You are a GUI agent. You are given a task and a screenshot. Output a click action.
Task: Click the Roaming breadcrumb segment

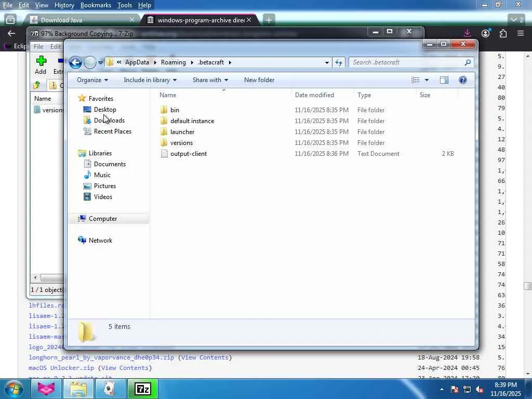pyautogui.click(x=174, y=62)
